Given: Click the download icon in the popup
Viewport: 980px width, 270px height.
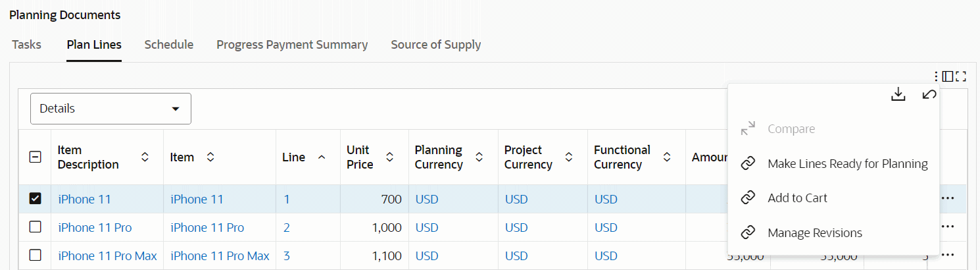Looking at the screenshot, I should 898,95.
